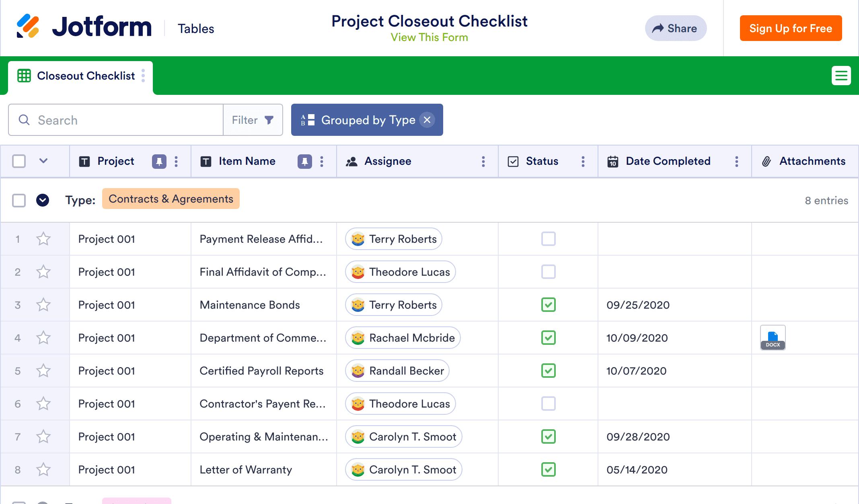Screen dimensions: 859x504
Task: Open the DOCX attachment in row 4
Action: coord(773,338)
